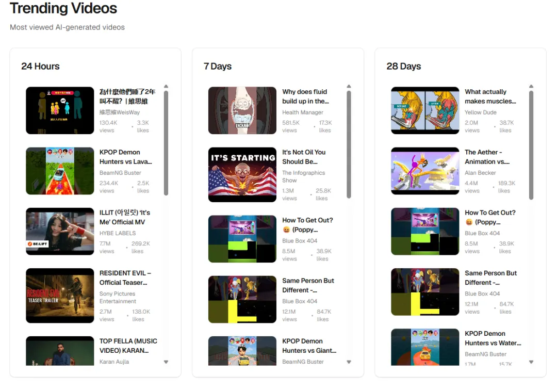
Task: Open title 'RESIDENT EVIL – Official Teaser...'
Action: point(125,277)
